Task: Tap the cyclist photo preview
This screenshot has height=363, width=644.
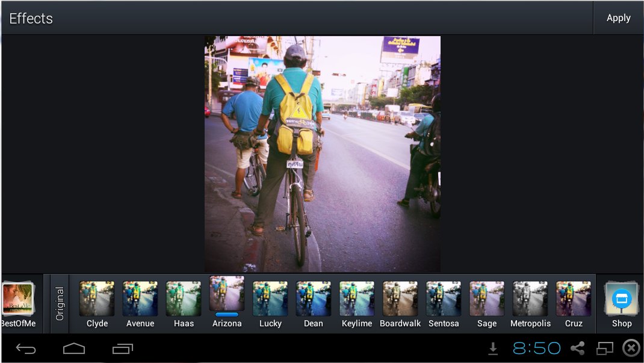Action: tap(323, 154)
